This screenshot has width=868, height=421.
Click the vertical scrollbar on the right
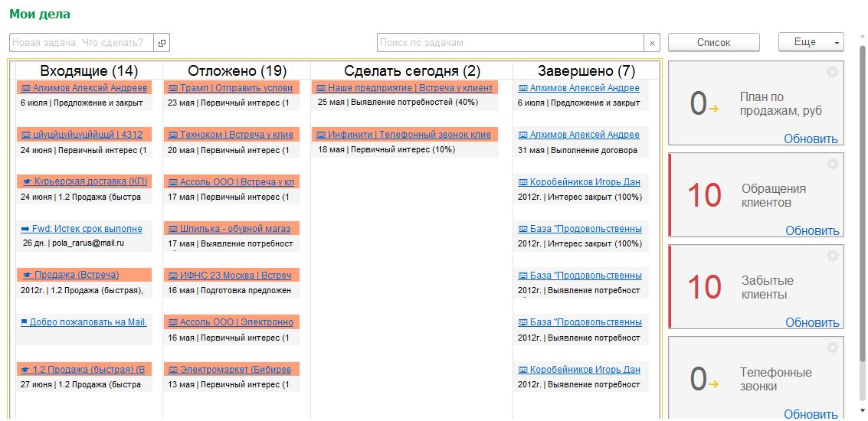pos(863,230)
